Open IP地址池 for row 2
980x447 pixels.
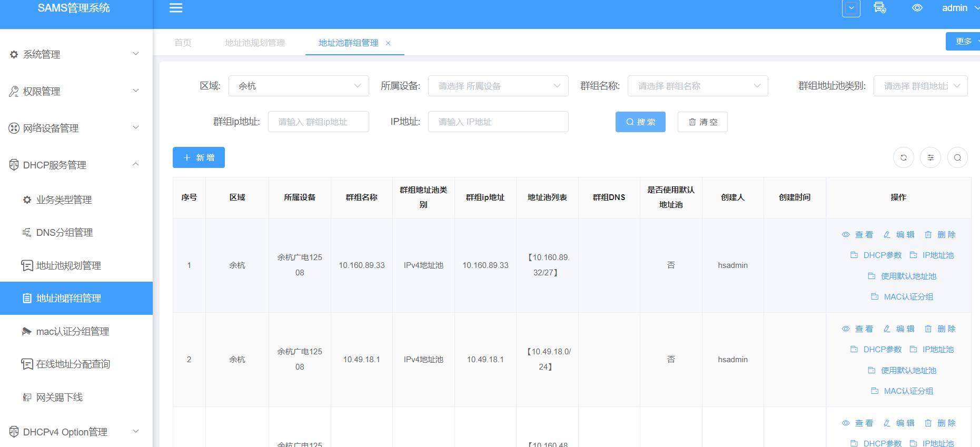932,349
